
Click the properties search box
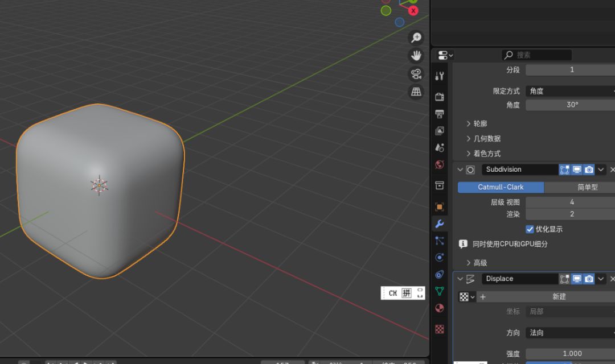click(538, 55)
